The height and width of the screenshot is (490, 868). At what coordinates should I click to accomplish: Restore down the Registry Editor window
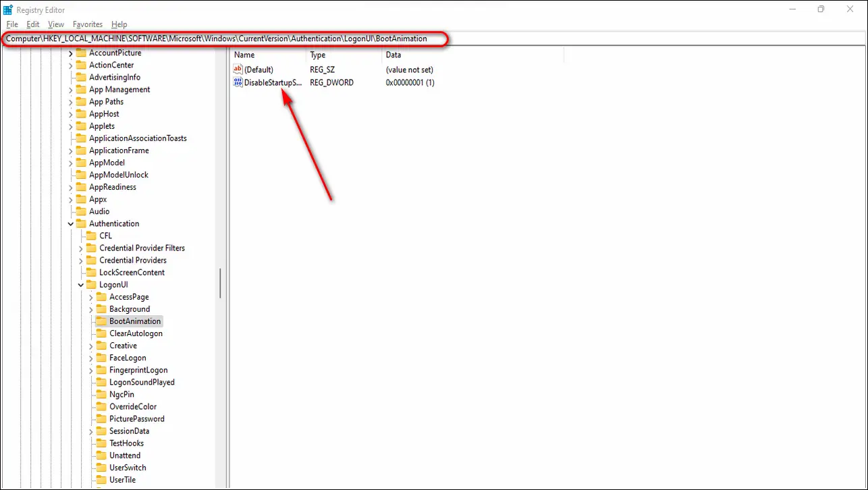pos(821,9)
